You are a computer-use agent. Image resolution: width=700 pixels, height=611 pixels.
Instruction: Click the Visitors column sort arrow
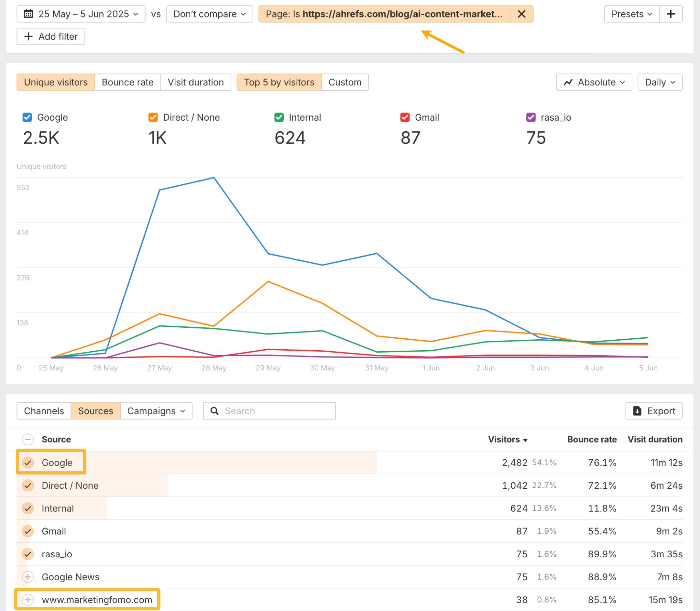[525, 440]
